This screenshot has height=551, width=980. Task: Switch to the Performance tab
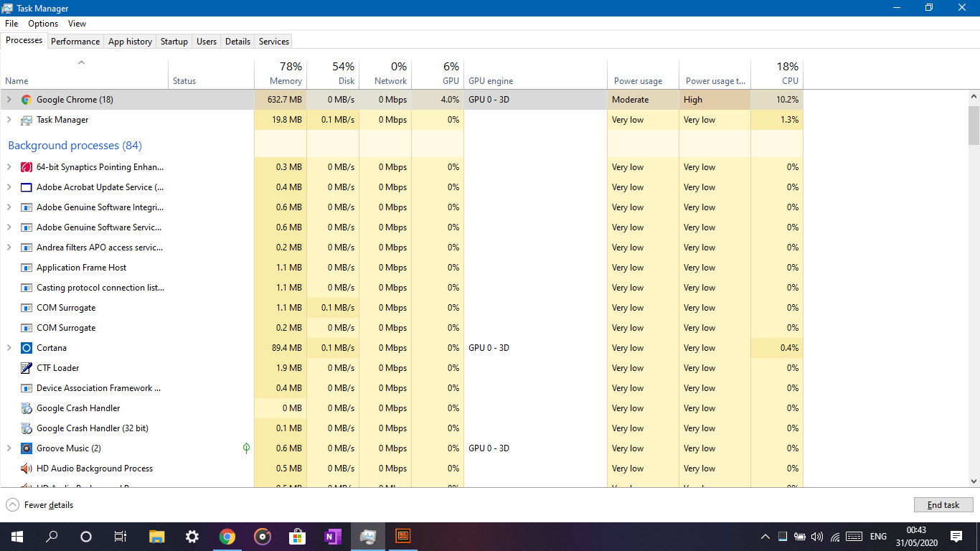(x=75, y=42)
